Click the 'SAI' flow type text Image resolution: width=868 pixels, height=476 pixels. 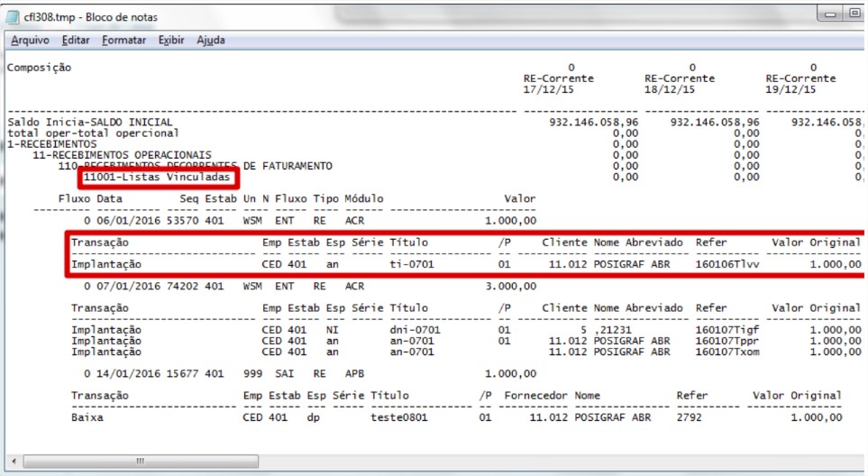[x=285, y=373]
